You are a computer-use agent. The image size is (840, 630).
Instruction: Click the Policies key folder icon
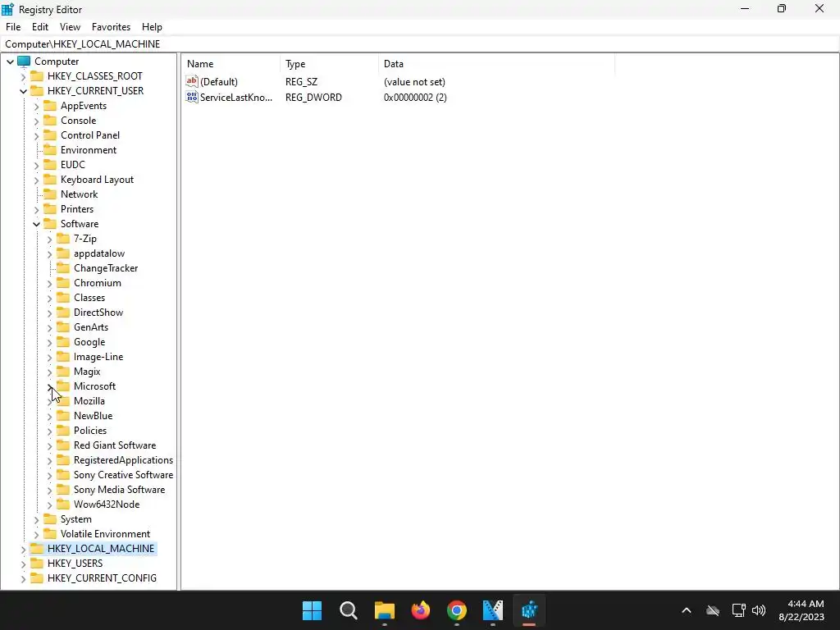[63, 430]
